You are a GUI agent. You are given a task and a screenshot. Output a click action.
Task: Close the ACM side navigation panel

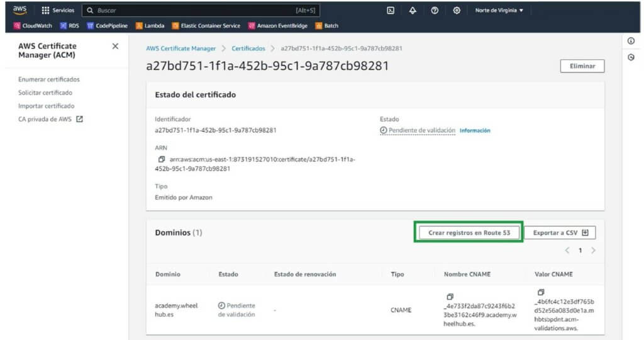click(x=115, y=47)
